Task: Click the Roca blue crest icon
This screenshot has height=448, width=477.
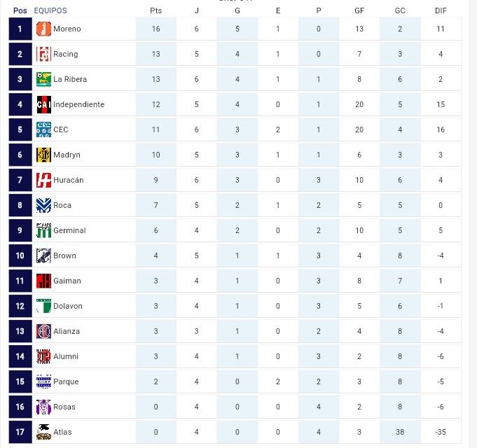Action: pos(43,206)
